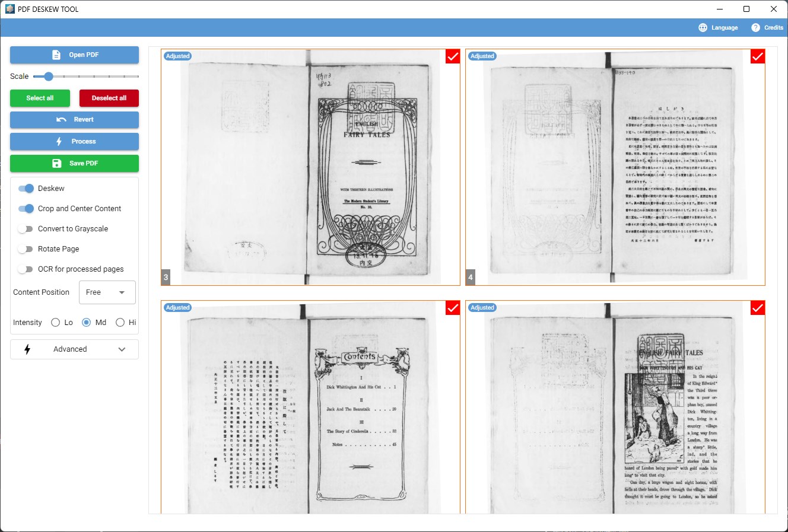This screenshot has width=788, height=532.
Task: Uncheck the checkbox on the Contents page thumbnail
Action: (453, 308)
